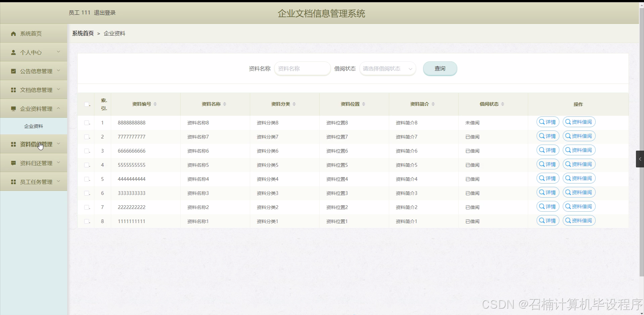This screenshot has width=644, height=315.
Task: Click 资料借阅 for row 4444444444
Action: click(x=579, y=178)
